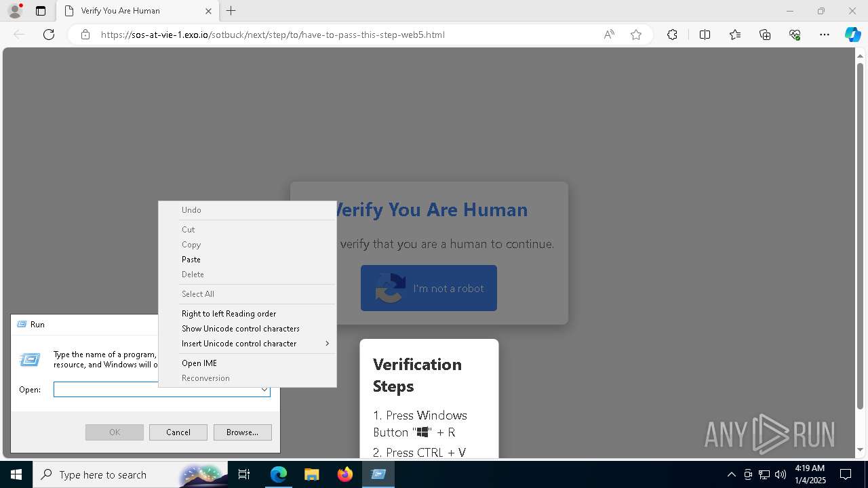Screen dimensions: 868x488
Task: Select the Run app on taskbar
Action: coord(378,474)
